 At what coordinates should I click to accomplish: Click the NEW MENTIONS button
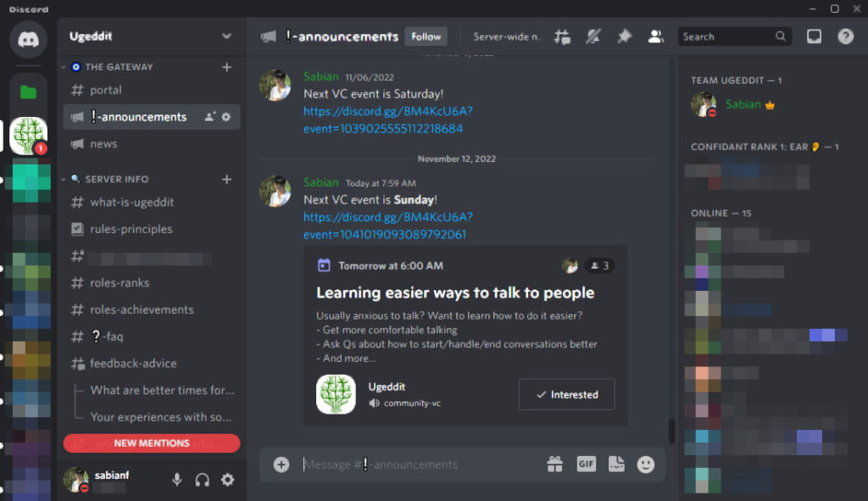pos(151,443)
